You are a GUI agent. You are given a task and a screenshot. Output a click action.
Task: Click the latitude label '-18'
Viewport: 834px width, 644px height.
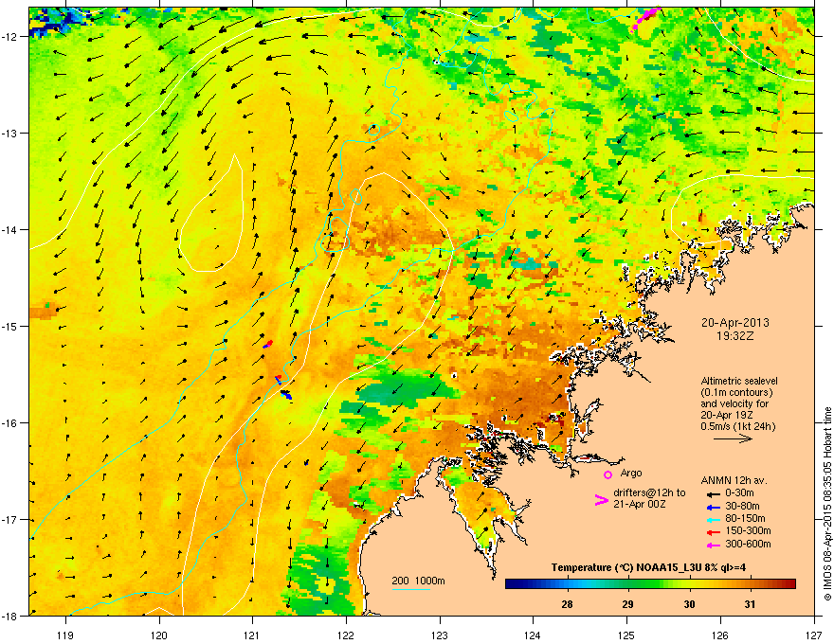tap(10, 616)
